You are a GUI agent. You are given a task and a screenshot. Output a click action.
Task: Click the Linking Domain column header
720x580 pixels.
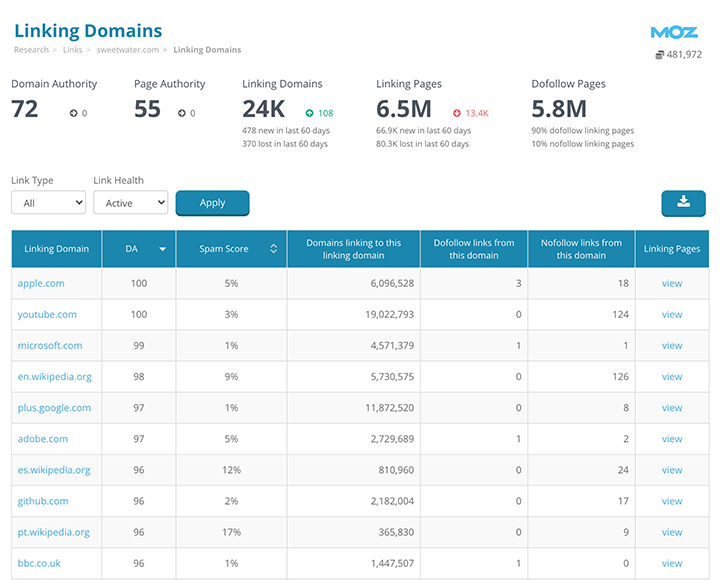tap(56, 249)
